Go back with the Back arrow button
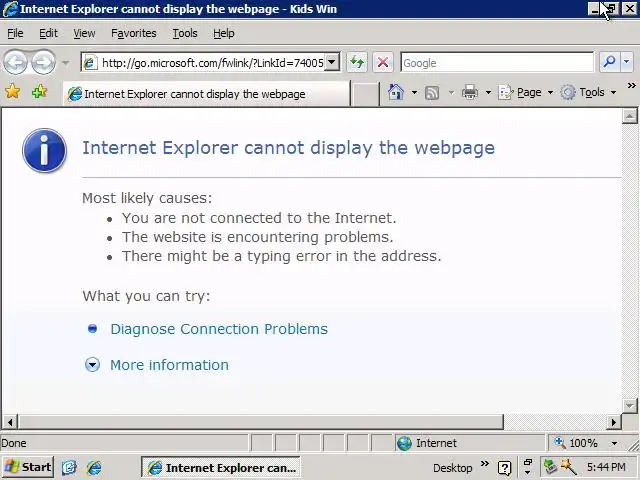 coord(15,62)
